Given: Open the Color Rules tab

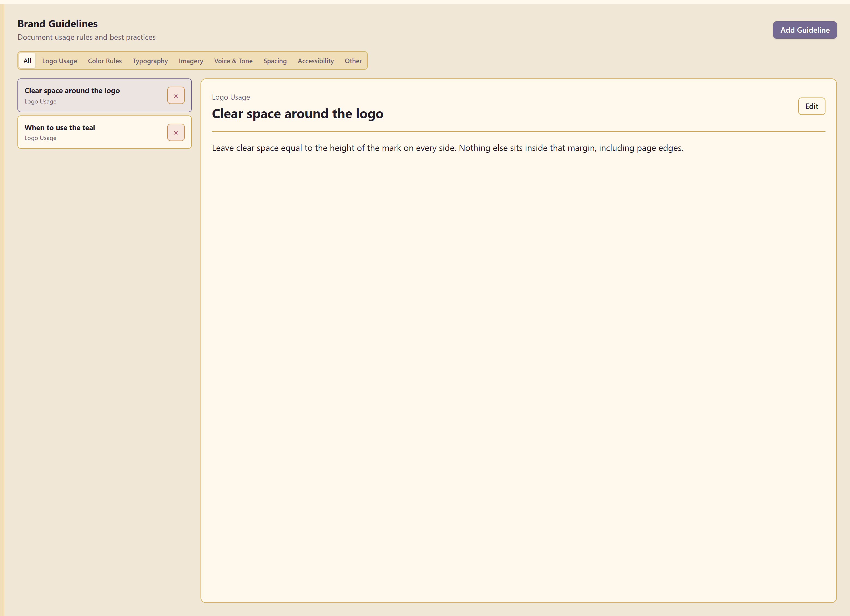Looking at the screenshot, I should pyautogui.click(x=105, y=61).
